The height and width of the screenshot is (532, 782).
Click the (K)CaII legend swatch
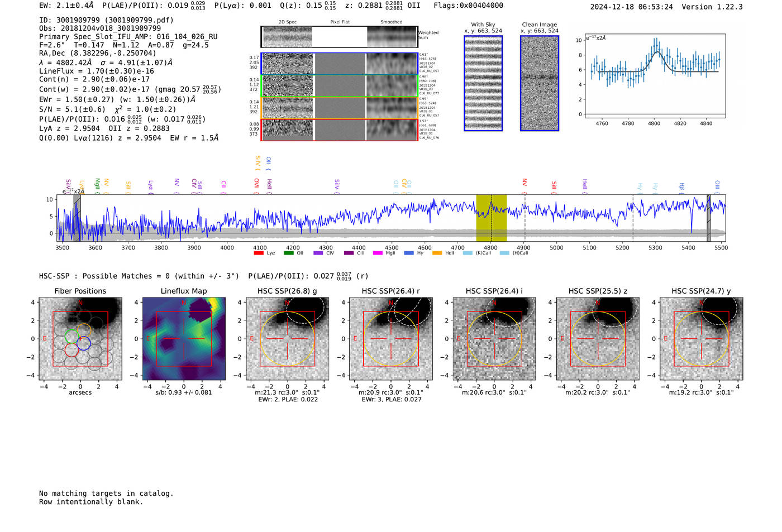[x=468, y=253]
